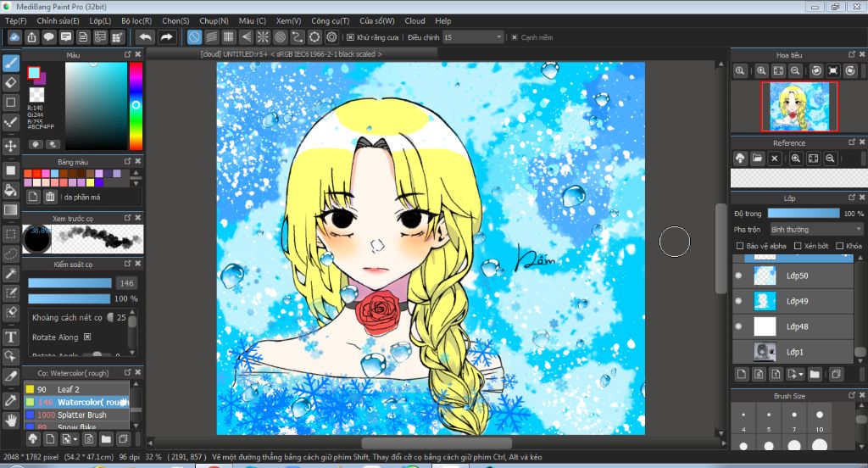This screenshot has height=468, width=868.
Task: Open the Lớp(L) menu
Action: [x=100, y=20]
